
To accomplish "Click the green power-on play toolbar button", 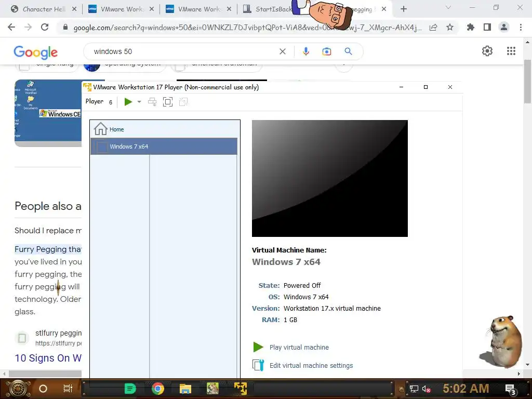I will tap(128, 102).
